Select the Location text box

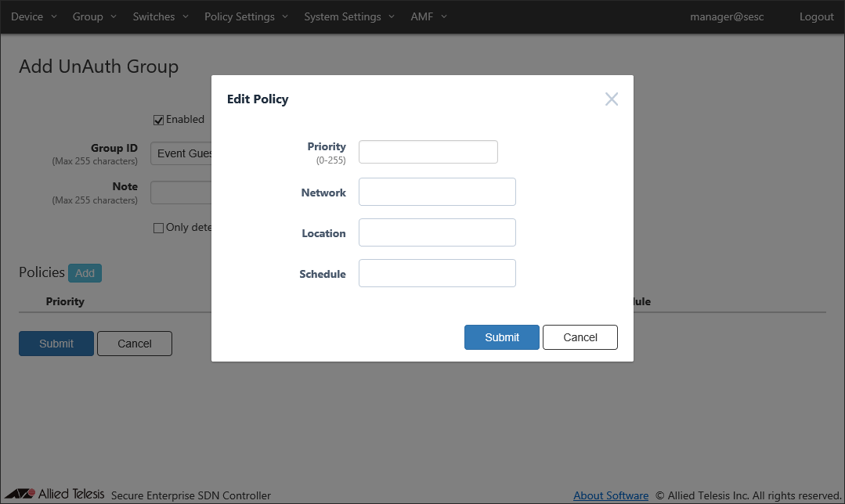tap(437, 232)
